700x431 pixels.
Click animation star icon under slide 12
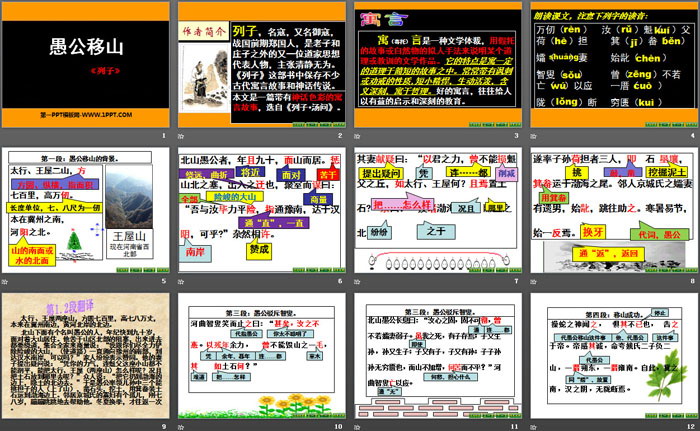(x=533, y=427)
